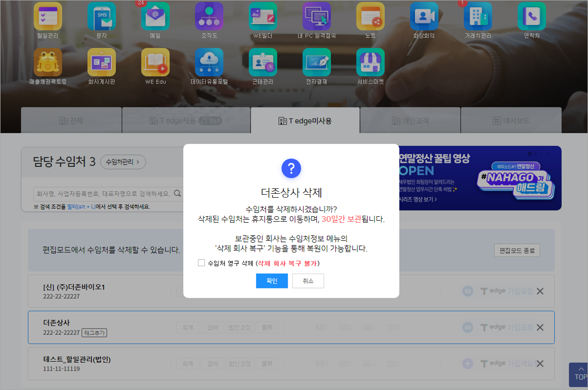This screenshot has width=588, height=390.
Task: Open the 매출채권팩토링 app icon
Action: pos(47,62)
